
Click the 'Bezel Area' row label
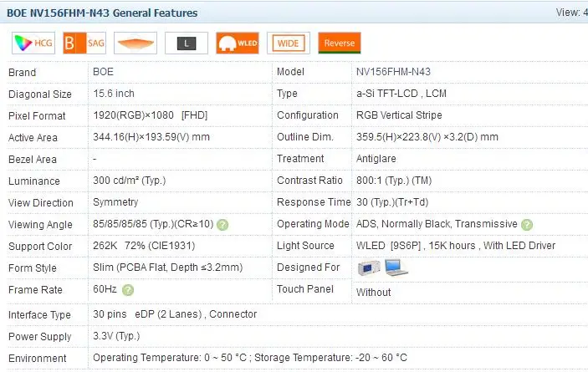33,159
